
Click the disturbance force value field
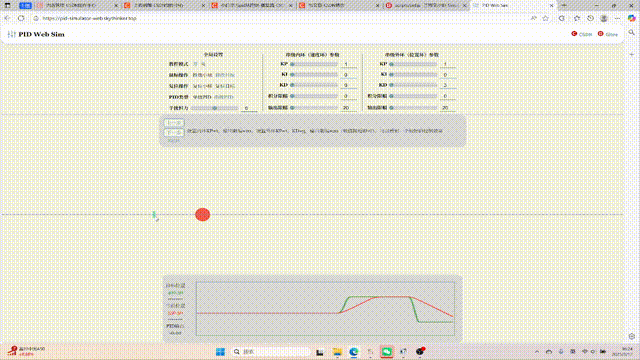(249, 108)
